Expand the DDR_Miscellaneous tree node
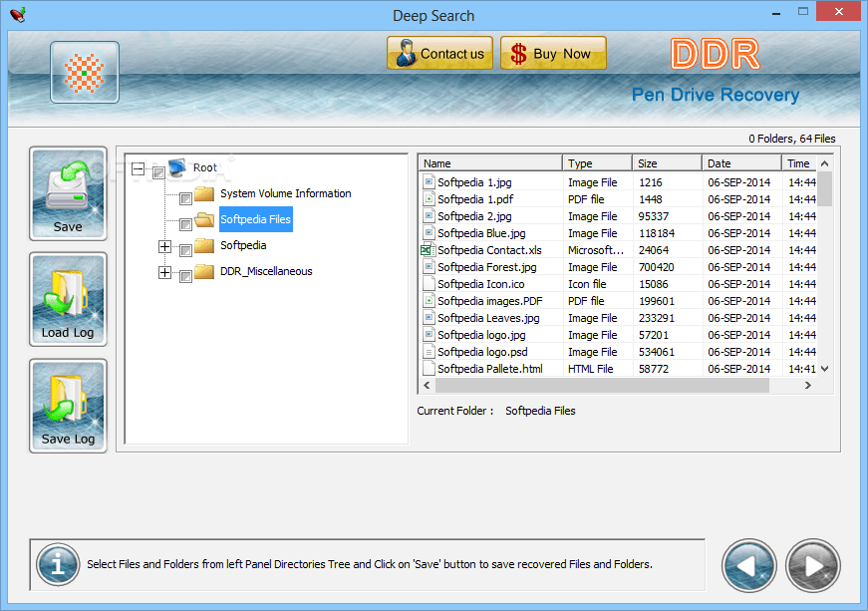The height and width of the screenshot is (611, 868). click(164, 270)
